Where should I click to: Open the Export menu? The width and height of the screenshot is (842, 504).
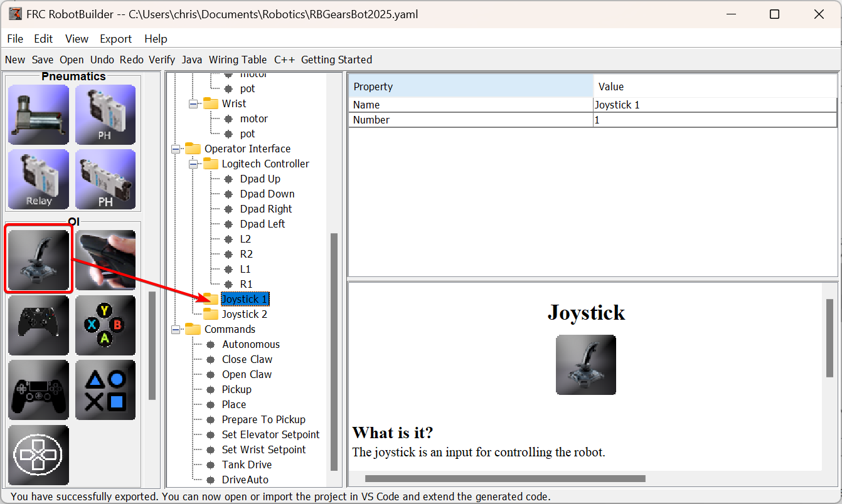pyautogui.click(x=116, y=39)
